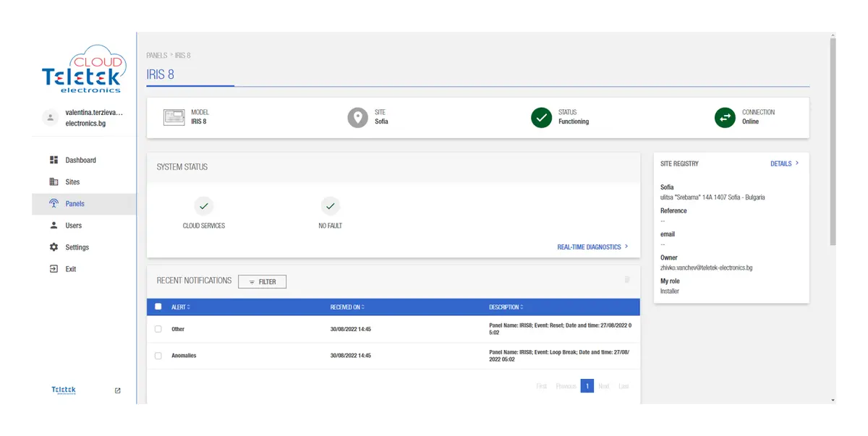Click the page vertical scrollbar thumb
Image resolution: width=868 pixels, height=436 pixels.
tap(833, 141)
